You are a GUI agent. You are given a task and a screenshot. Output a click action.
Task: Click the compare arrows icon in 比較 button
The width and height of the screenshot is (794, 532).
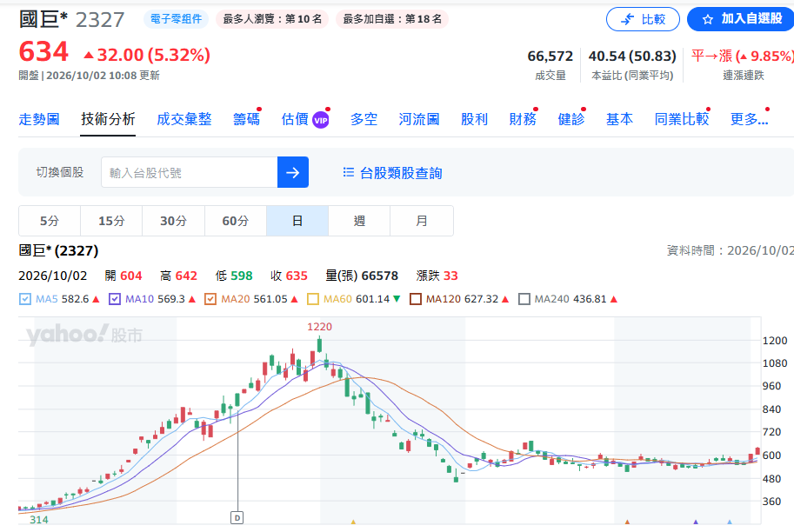(x=627, y=19)
